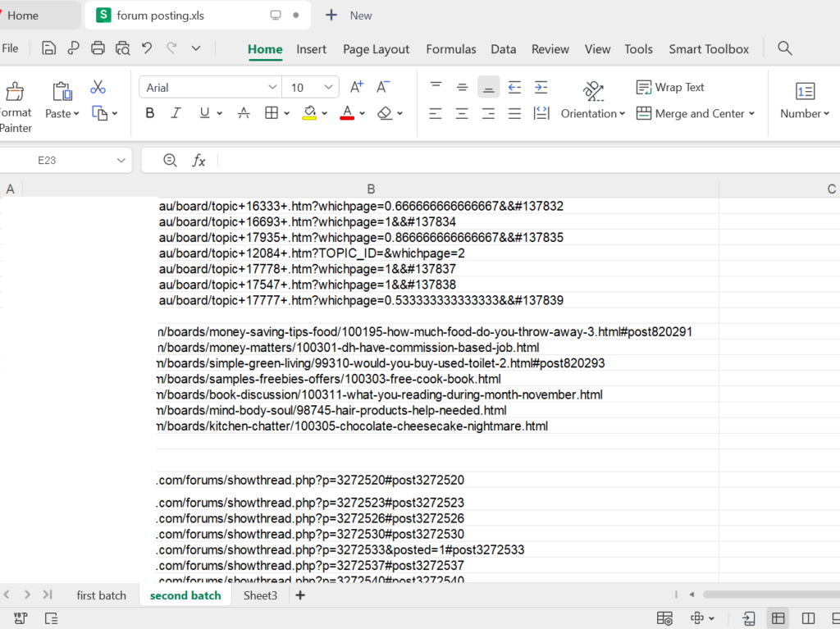The height and width of the screenshot is (629, 840).
Task: Toggle Wrap Text option
Action: coord(670,87)
